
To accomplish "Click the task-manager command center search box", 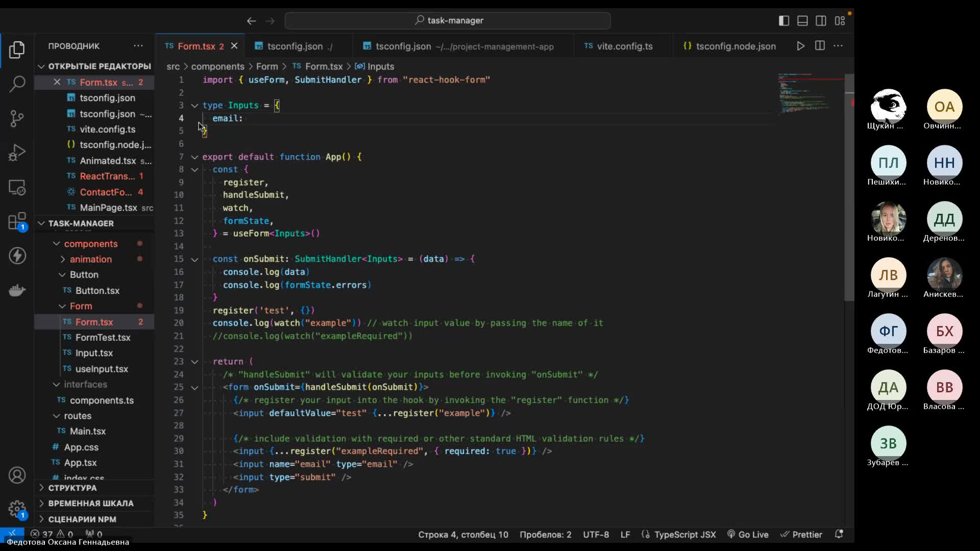I will click(x=448, y=21).
